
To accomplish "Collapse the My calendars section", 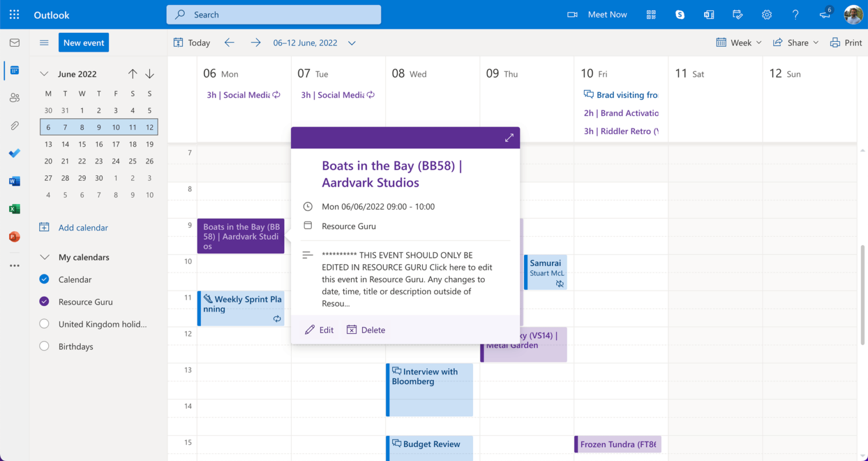I will pyautogui.click(x=45, y=257).
